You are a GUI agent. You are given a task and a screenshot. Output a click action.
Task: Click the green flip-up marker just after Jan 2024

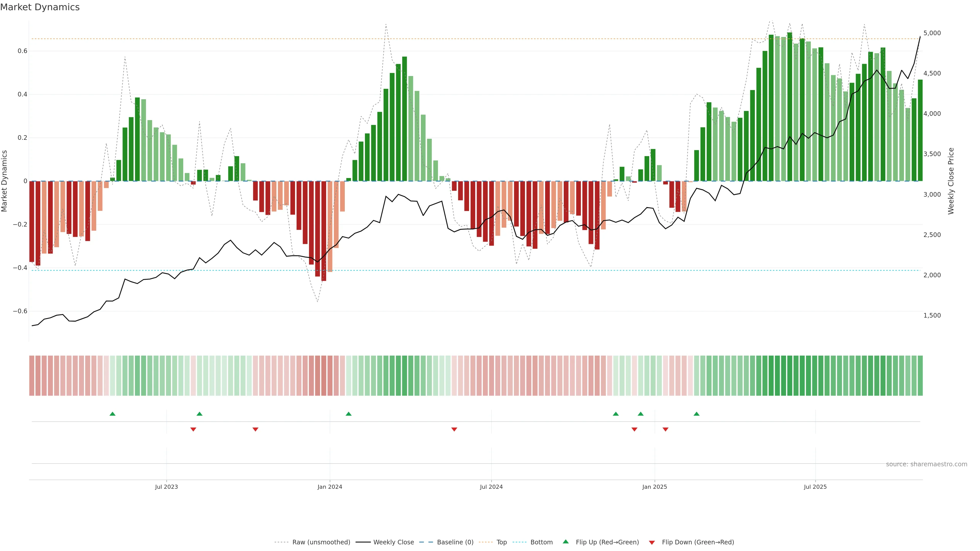[348, 414]
